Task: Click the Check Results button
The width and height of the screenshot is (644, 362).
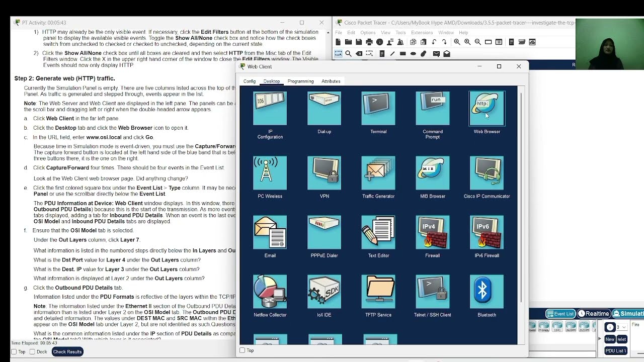Action: [x=67, y=352]
